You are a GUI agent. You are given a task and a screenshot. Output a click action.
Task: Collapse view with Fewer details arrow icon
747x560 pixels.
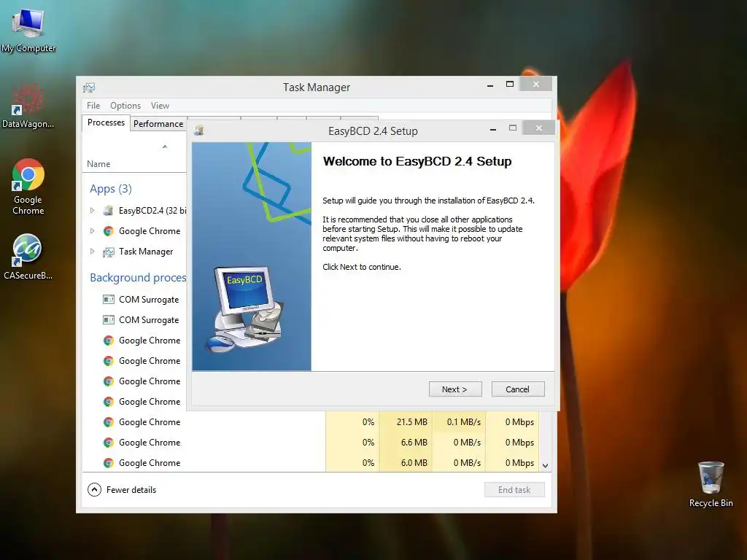(94, 489)
